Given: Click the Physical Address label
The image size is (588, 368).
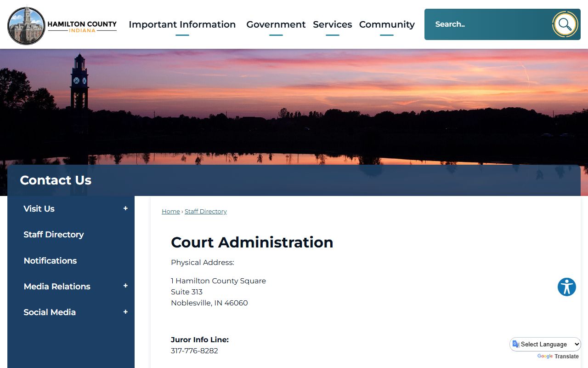Looking at the screenshot, I should tap(203, 263).
